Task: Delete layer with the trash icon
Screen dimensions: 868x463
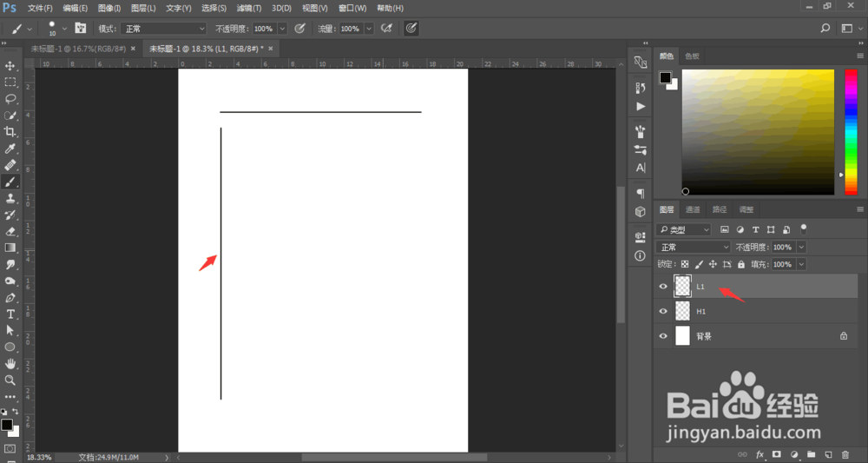Action: pos(845,454)
